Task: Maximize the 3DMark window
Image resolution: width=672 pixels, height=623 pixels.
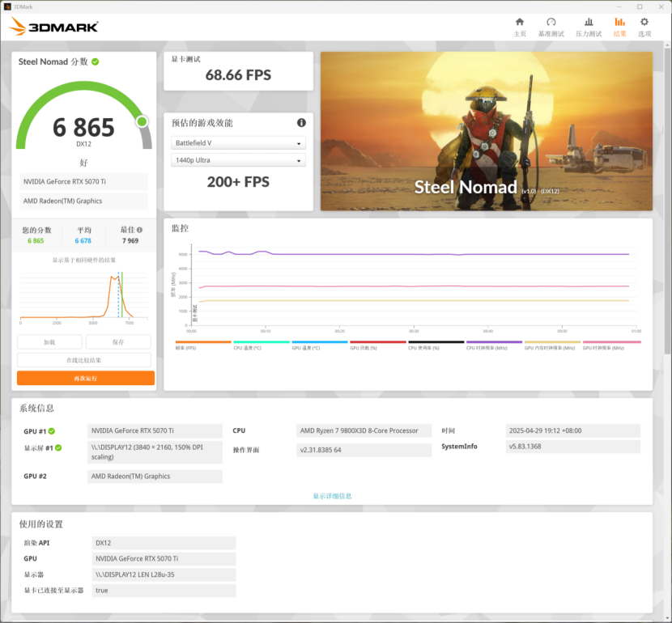Action: [640, 6]
